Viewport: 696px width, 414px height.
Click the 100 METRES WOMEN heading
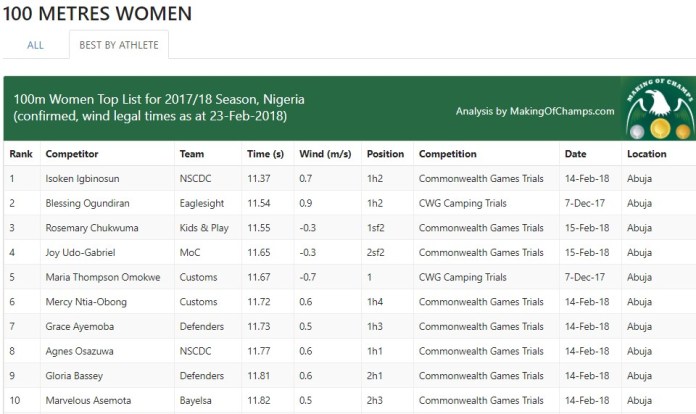tap(96, 13)
